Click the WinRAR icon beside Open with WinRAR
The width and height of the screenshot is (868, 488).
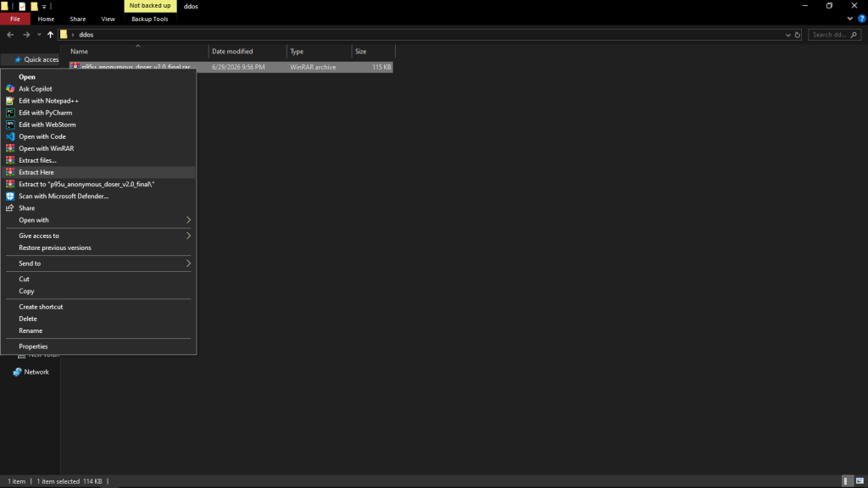coord(10,148)
